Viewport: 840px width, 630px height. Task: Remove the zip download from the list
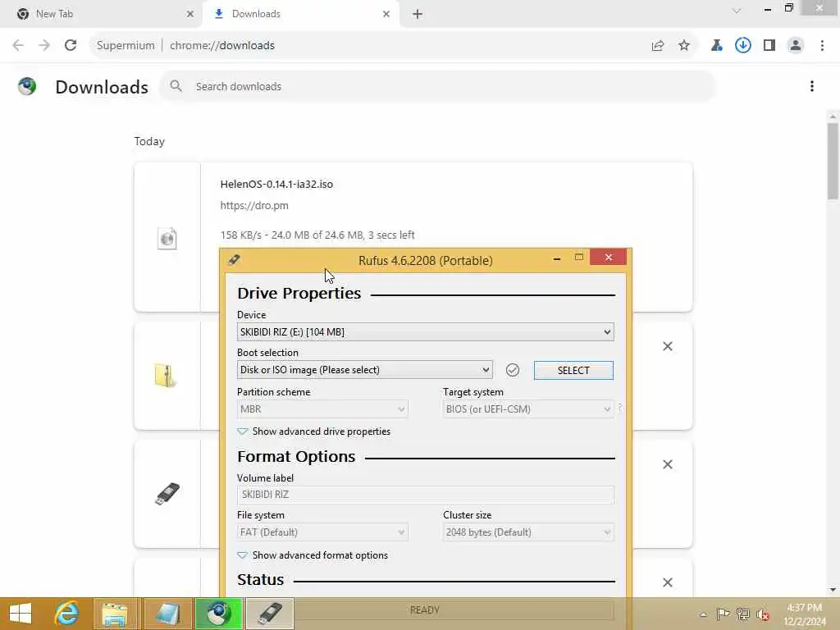668,346
